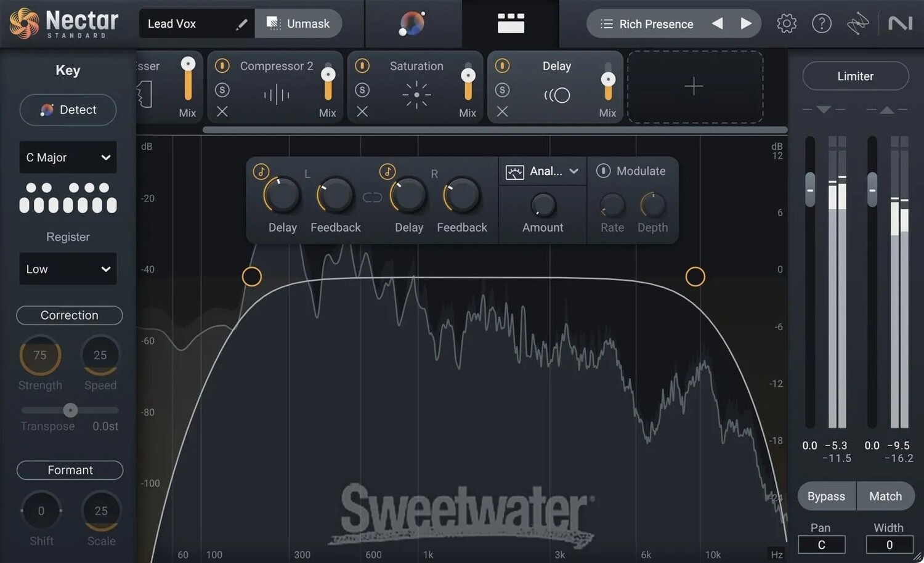This screenshot has height=563, width=924.
Task: Expand the Low register dropdown
Action: (x=68, y=269)
